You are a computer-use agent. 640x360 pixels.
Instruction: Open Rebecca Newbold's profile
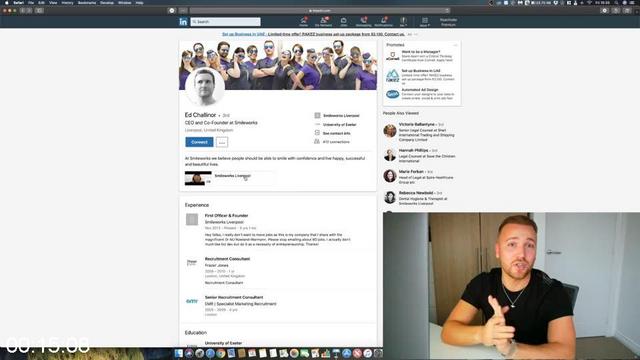pyautogui.click(x=416, y=193)
